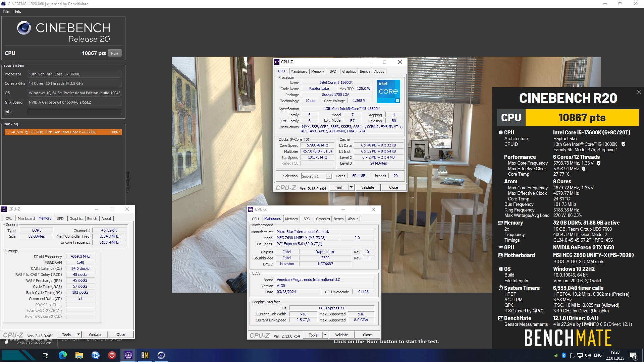The width and height of the screenshot is (644, 362).
Task: Click the shield icon beside Max Core Frequency 5798.78 MHz
Action: 598,163
